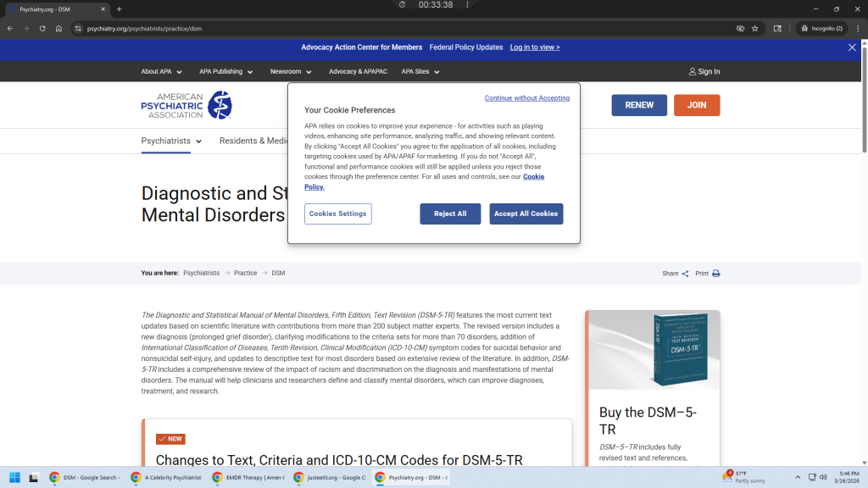Open the Newsroom dropdown menu
This screenshot has height=488, width=868.
click(291, 72)
